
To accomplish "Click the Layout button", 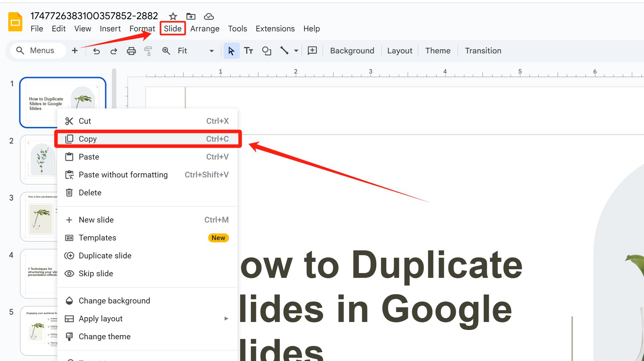I will [x=400, y=51].
